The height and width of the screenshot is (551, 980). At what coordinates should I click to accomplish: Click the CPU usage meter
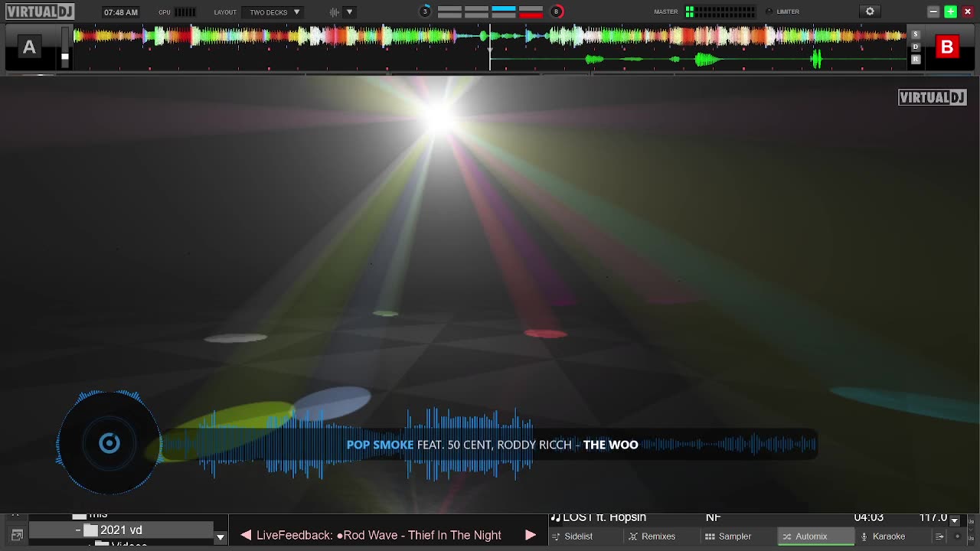(185, 12)
